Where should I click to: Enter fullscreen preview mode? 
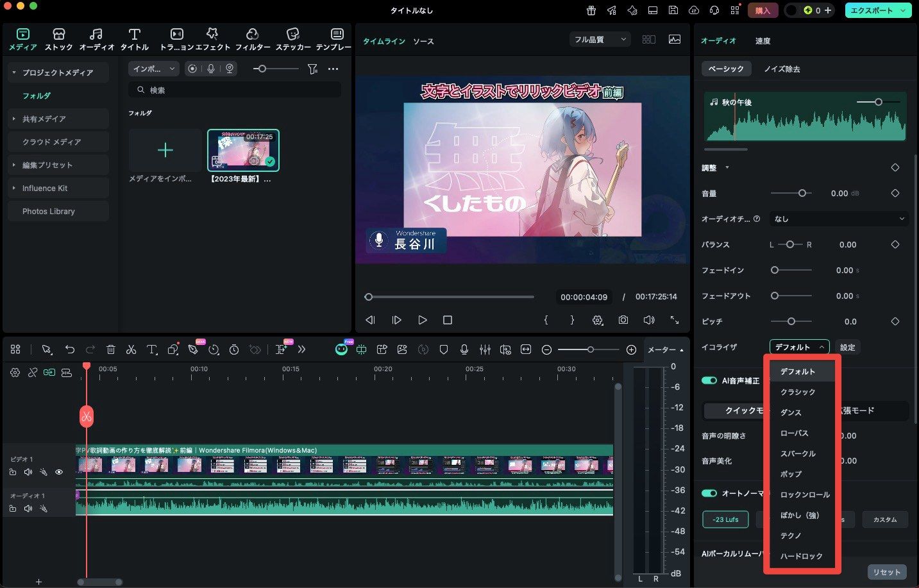[x=675, y=320]
